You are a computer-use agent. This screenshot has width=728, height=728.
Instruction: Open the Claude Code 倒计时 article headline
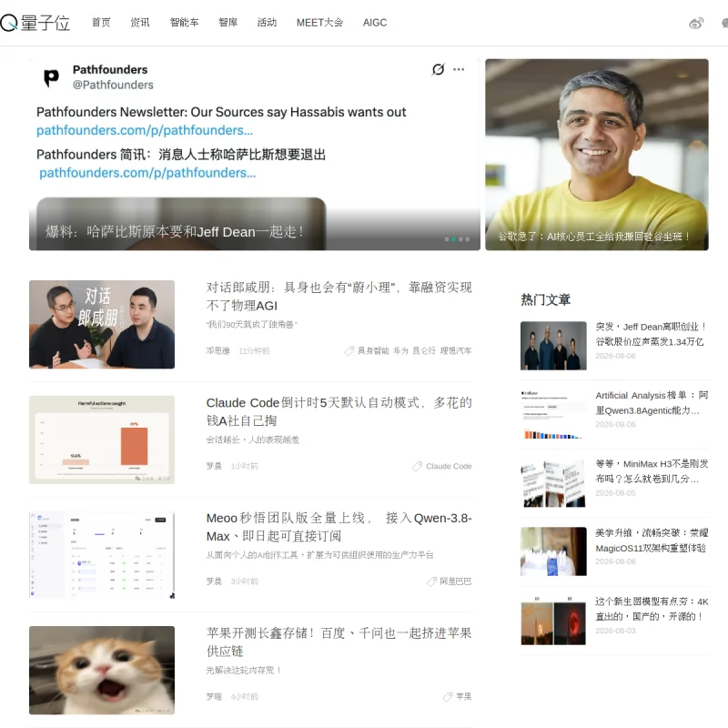pos(339,411)
